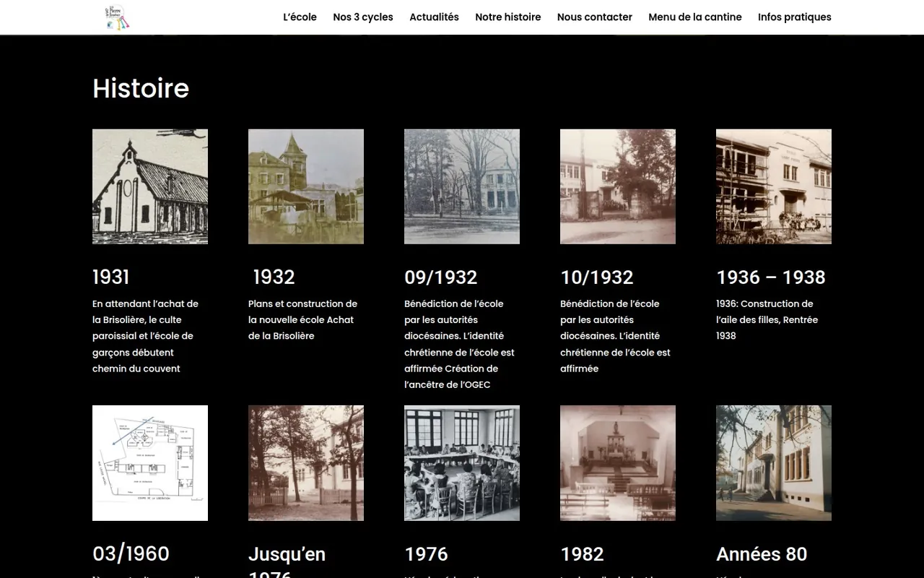Screen dimensions: 924x578
Task: Open the Notre histoire page
Action: pos(507,17)
